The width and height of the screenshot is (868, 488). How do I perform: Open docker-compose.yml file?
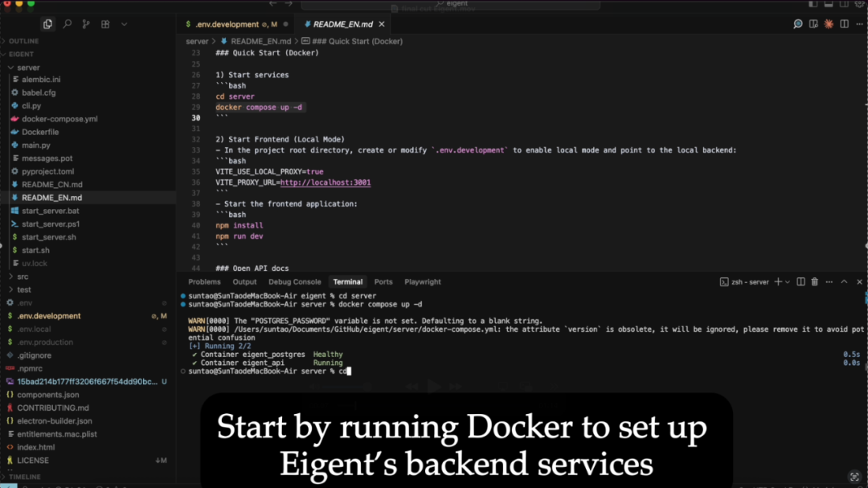(x=59, y=119)
